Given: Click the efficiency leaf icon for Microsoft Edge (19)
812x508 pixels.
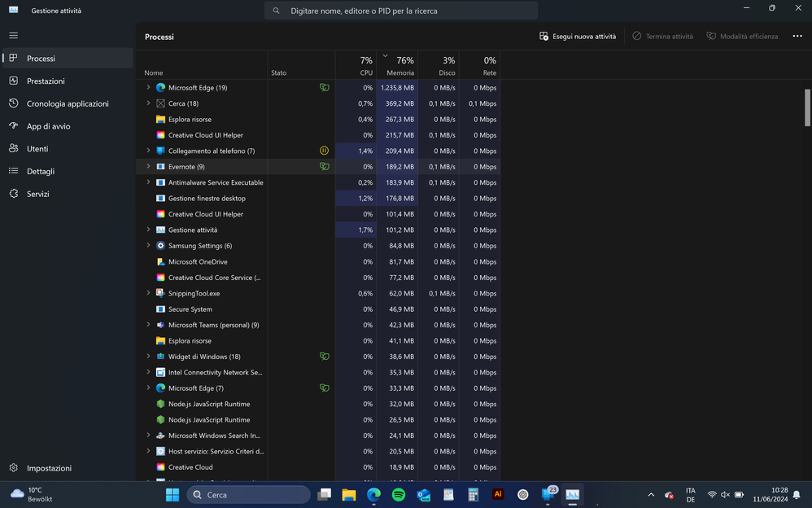Looking at the screenshot, I should (324, 88).
